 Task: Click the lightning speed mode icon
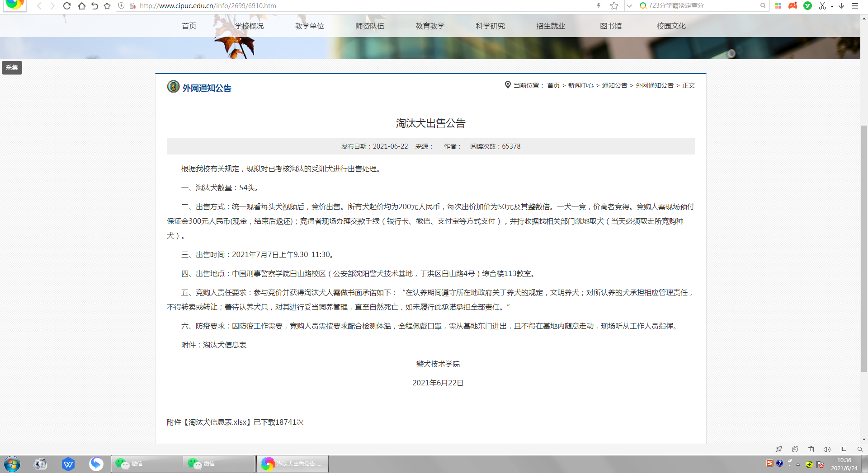(x=599, y=6)
